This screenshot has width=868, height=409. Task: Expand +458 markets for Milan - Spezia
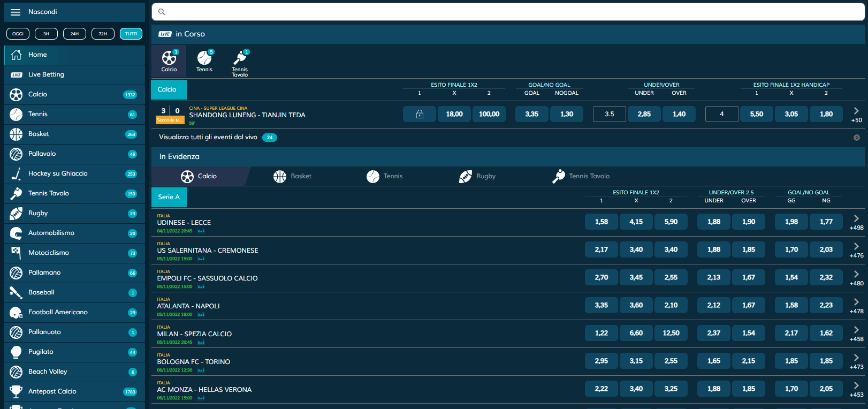pyautogui.click(x=856, y=334)
